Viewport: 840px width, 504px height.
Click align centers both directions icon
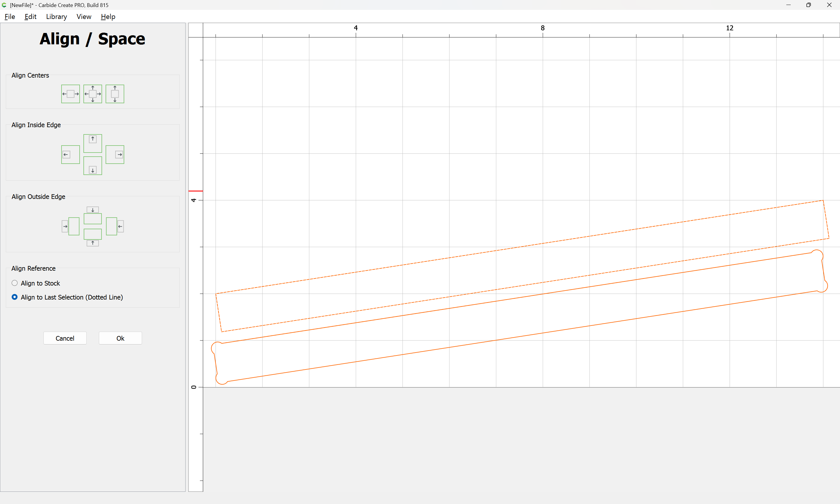click(93, 94)
